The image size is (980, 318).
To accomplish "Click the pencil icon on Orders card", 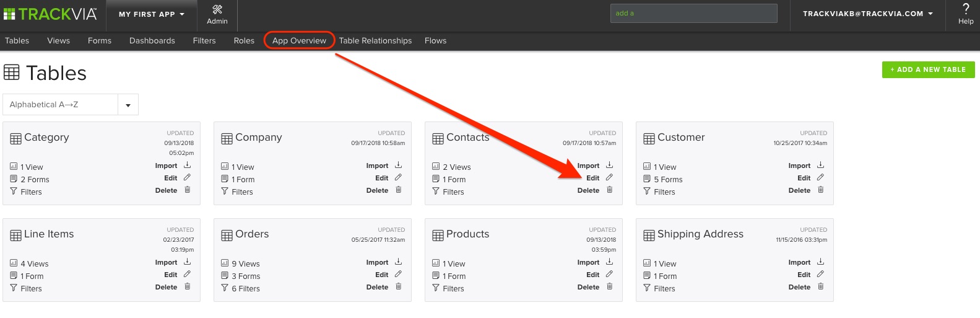I will click(x=398, y=274).
